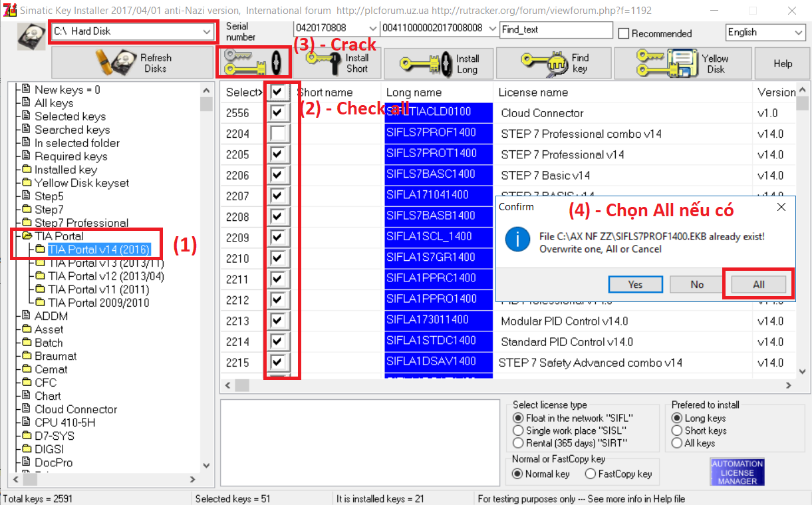Click the tree panel scrollbar down arrow
This screenshot has width=812, height=505.
click(x=206, y=466)
